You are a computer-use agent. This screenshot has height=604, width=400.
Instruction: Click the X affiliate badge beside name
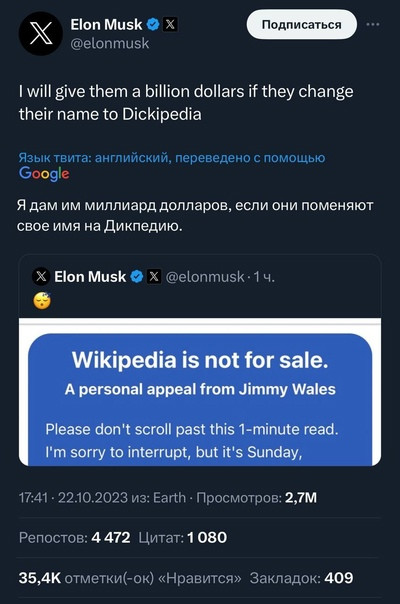[x=170, y=25]
